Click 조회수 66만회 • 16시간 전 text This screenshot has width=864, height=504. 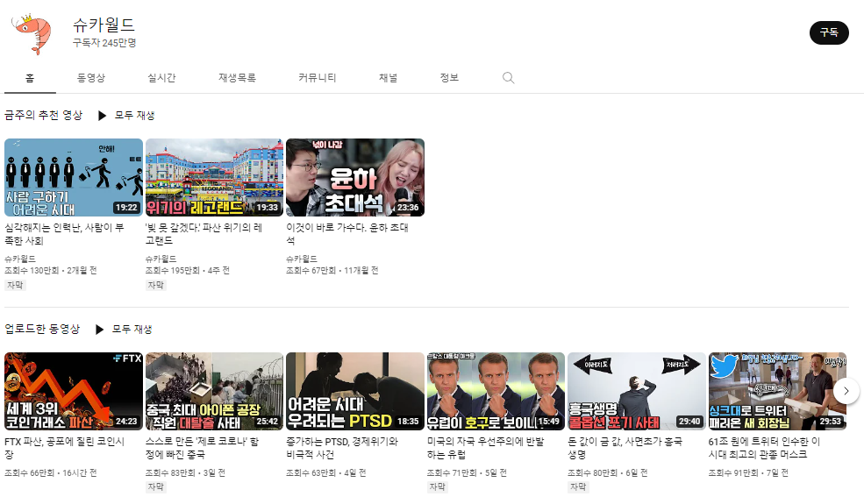coord(51,473)
